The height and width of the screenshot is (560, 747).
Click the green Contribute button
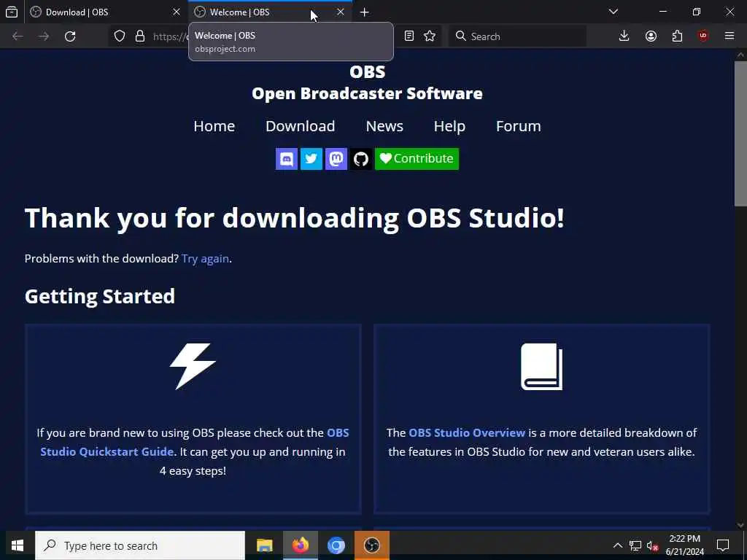pos(417,158)
